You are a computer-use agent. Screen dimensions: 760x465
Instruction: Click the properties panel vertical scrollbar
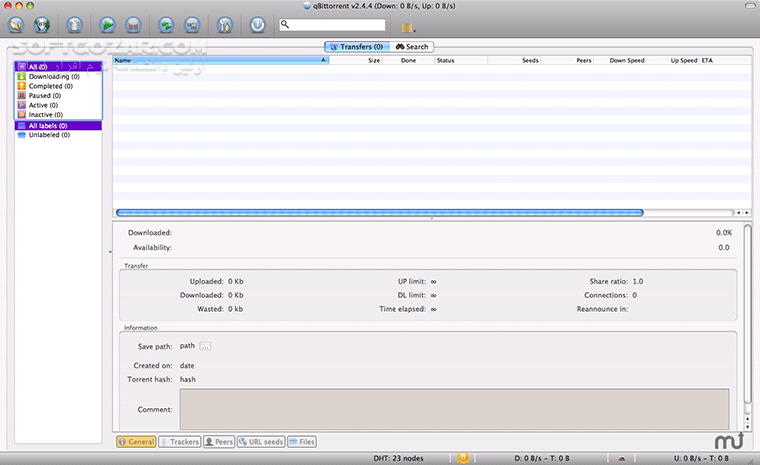tap(747, 313)
